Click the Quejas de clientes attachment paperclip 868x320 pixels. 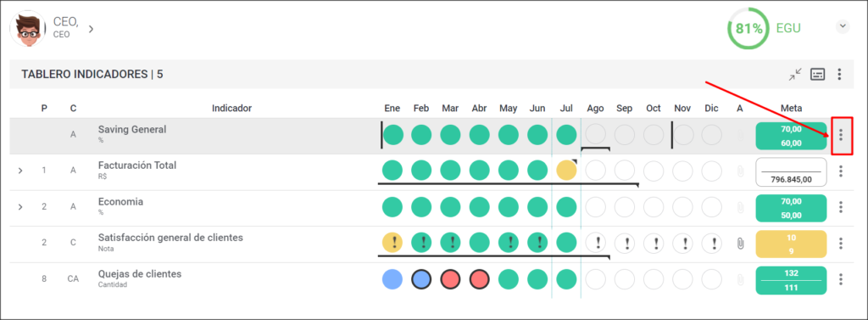click(x=740, y=279)
